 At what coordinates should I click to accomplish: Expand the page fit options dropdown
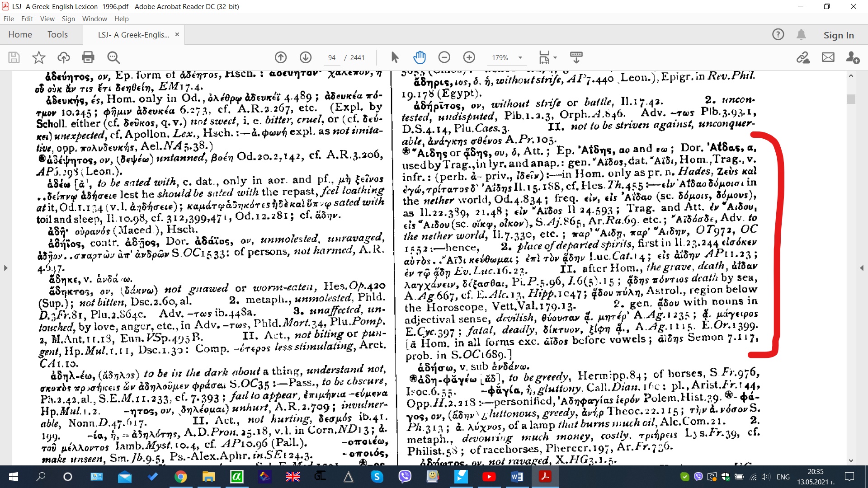coord(555,58)
